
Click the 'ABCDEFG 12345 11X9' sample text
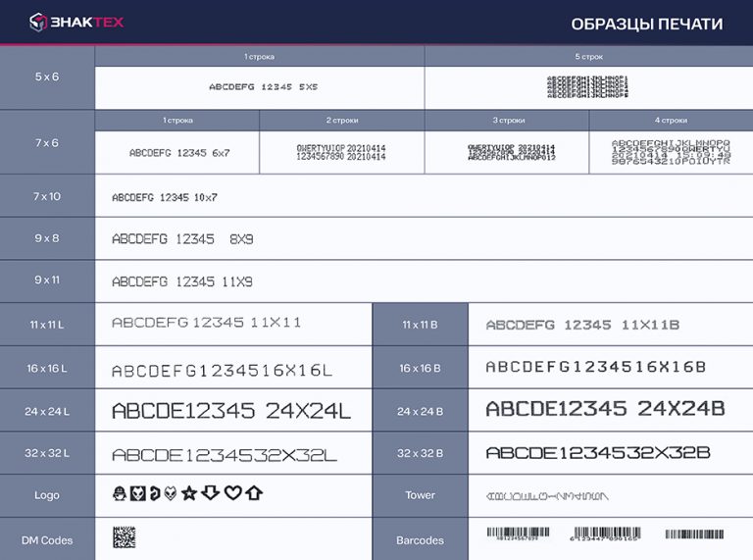[182, 281]
